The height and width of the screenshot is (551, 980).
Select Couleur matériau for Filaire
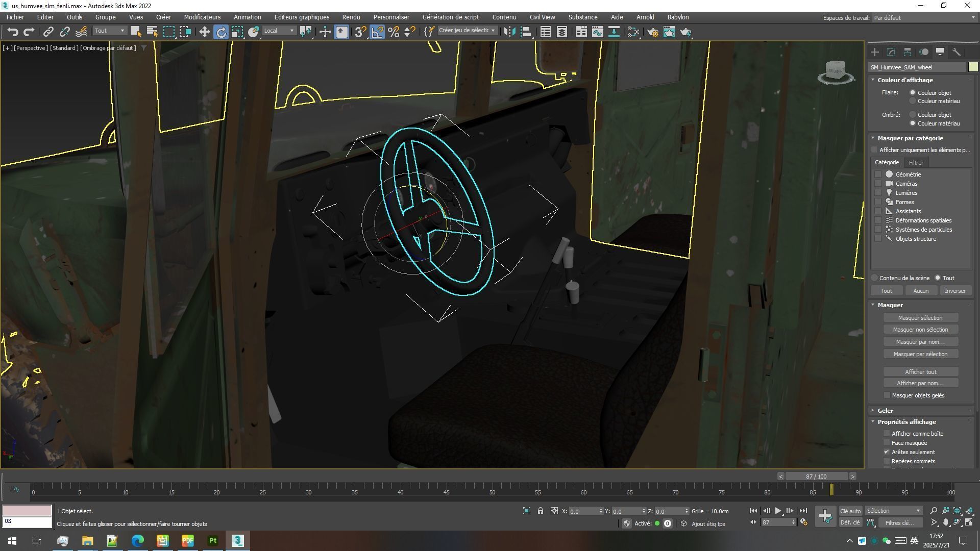point(913,101)
